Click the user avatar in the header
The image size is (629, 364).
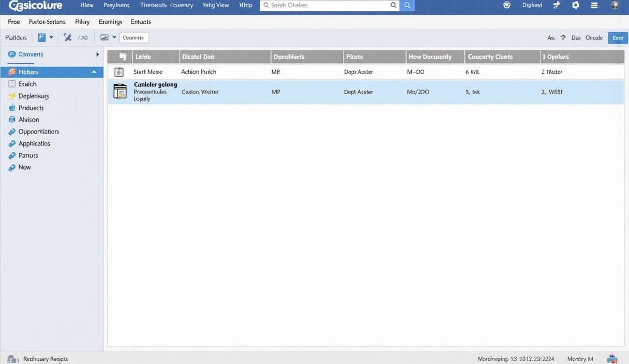[x=615, y=5]
